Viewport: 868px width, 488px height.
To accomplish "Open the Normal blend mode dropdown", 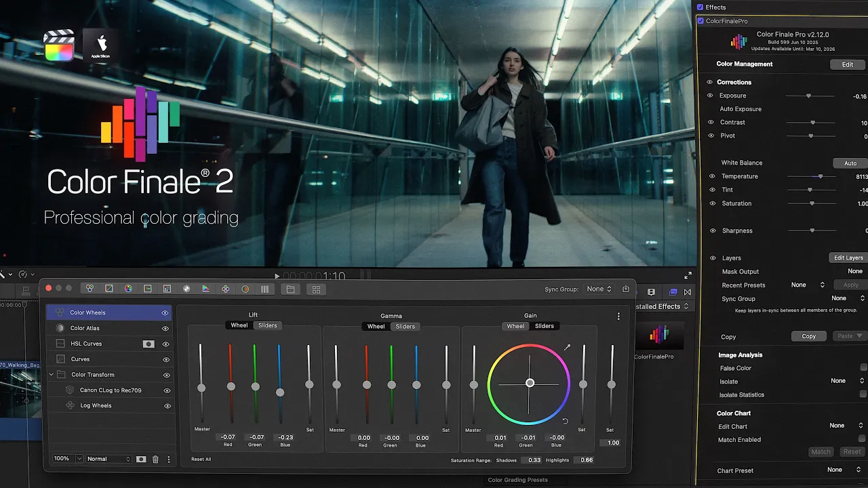I will pyautogui.click(x=108, y=459).
